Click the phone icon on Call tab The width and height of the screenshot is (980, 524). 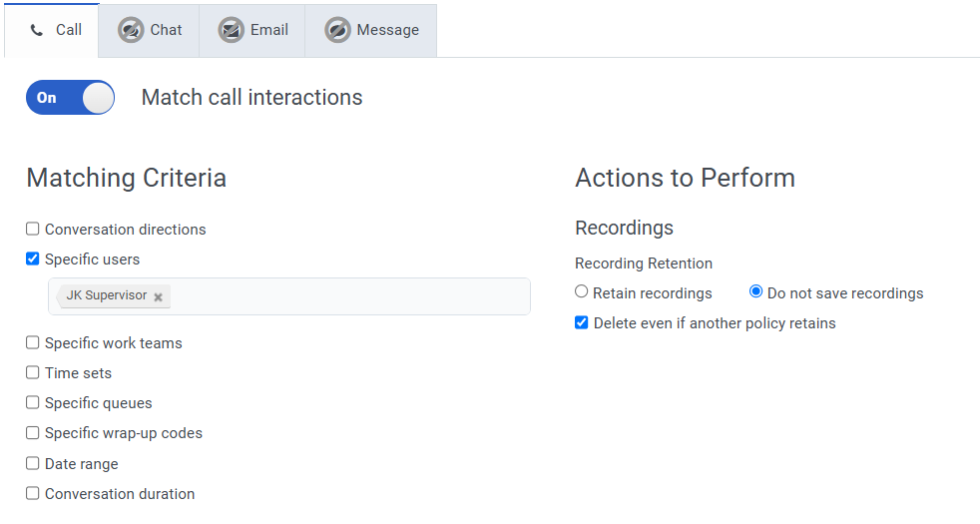click(37, 30)
